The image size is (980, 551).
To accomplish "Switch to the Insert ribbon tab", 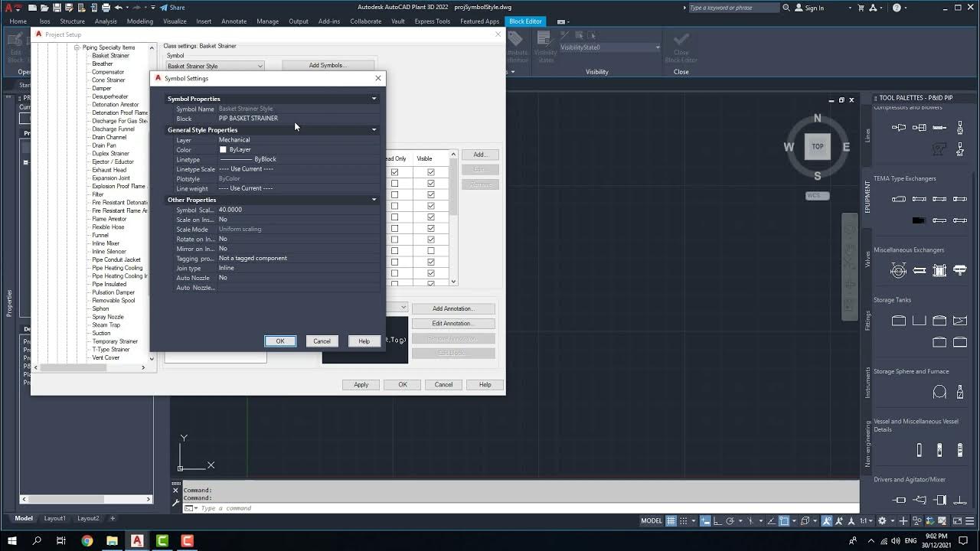I will click(x=204, y=21).
